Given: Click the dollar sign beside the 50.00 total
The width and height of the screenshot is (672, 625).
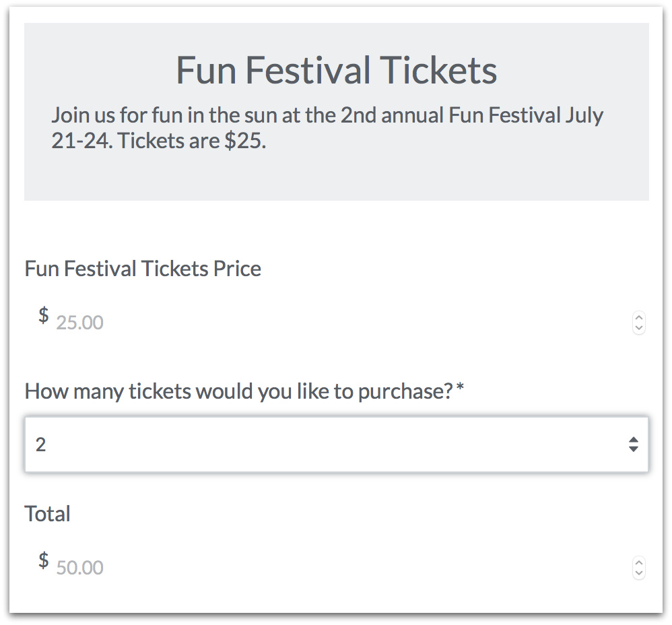Looking at the screenshot, I should [x=44, y=560].
